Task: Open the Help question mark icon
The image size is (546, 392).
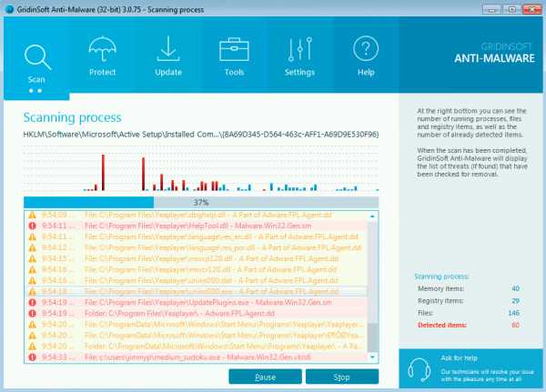Action: (366, 49)
